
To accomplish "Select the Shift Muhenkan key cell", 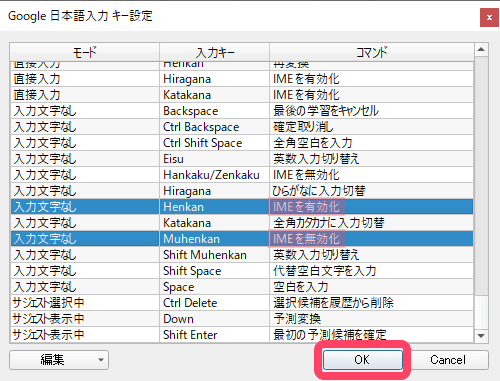I will tap(214, 255).
